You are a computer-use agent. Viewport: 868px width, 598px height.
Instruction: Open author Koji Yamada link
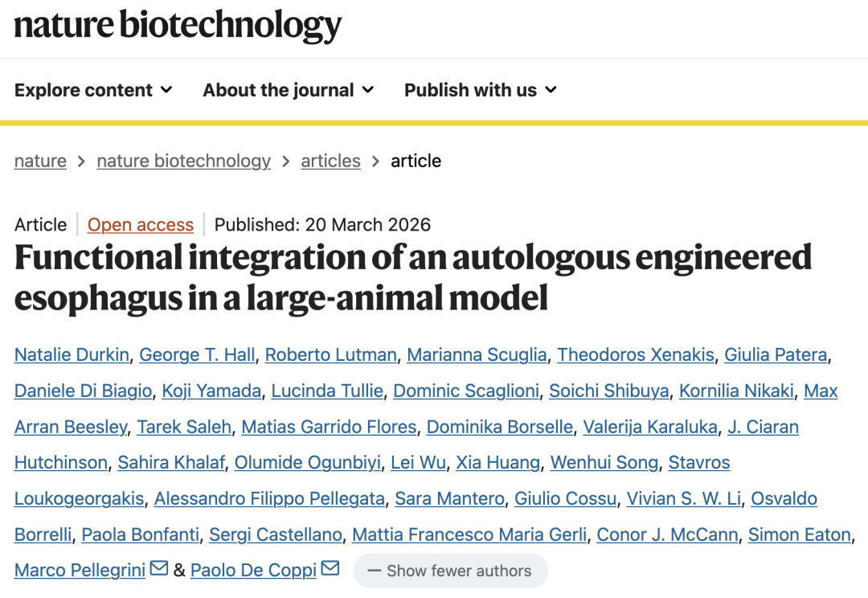pyautogui.click(x=211, y=391)
